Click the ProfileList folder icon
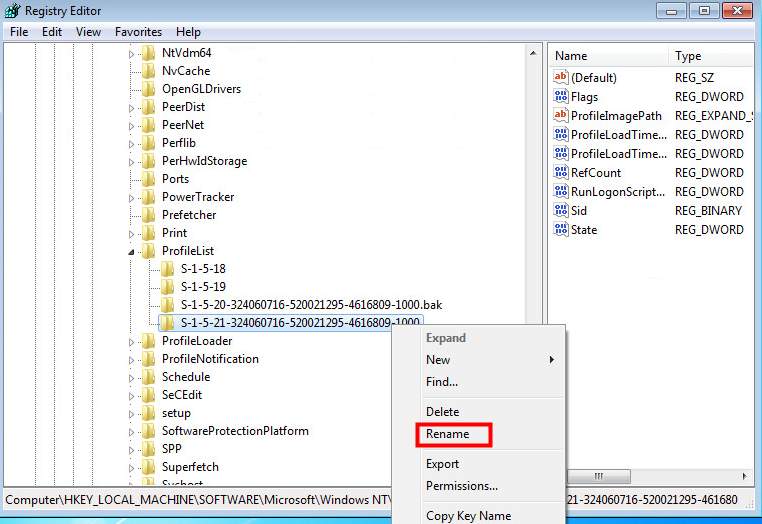The height and width of the screenshot is (524, 762). point(149,251)
